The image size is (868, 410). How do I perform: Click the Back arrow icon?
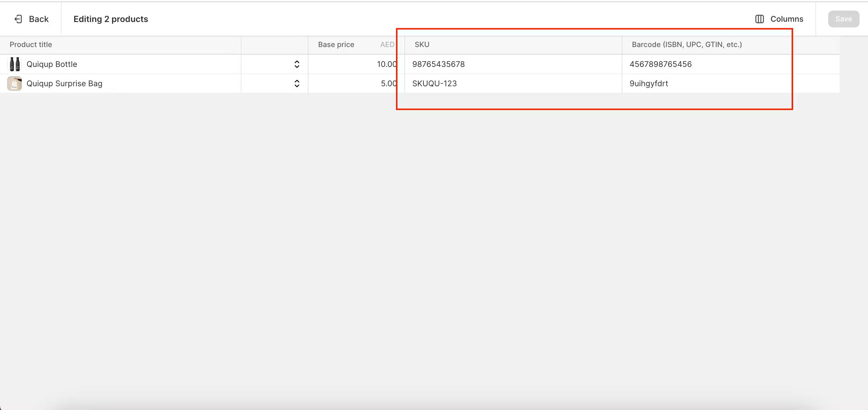click(18, 19)
